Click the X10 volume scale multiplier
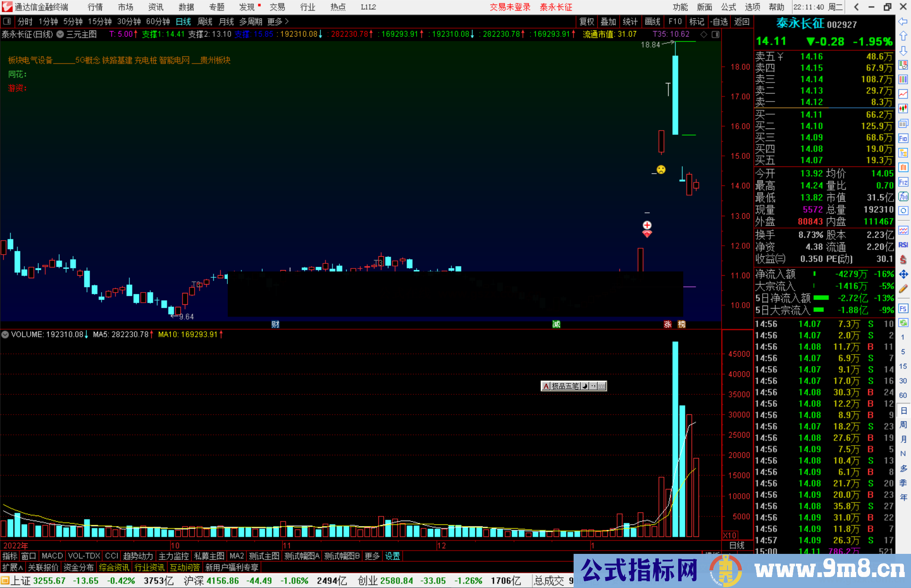The height and width of the screenshot is (588, 911). click(x=730, y=535)
